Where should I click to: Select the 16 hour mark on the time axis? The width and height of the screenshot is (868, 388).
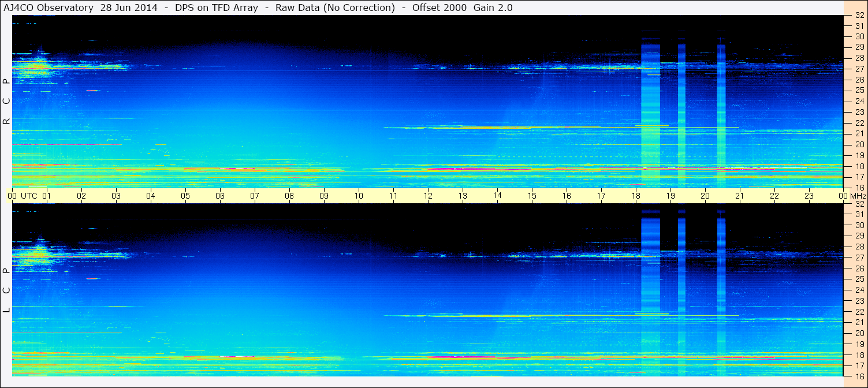[567, 196]
